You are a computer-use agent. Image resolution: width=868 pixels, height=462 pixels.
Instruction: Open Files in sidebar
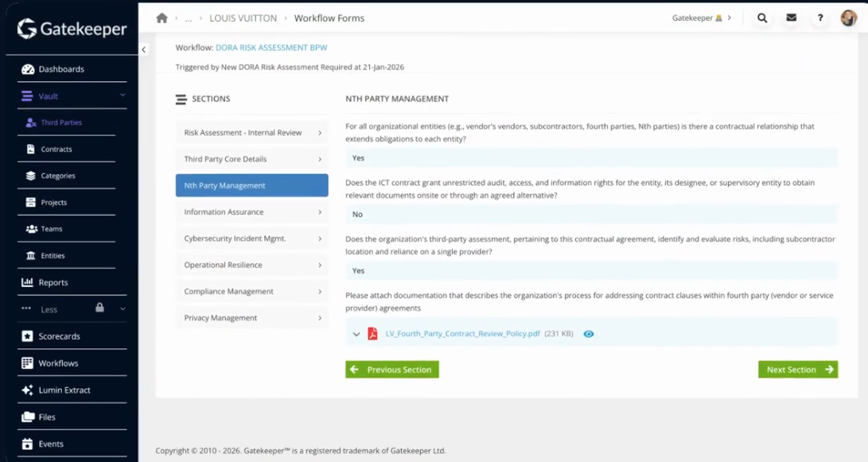pos(47,417)
